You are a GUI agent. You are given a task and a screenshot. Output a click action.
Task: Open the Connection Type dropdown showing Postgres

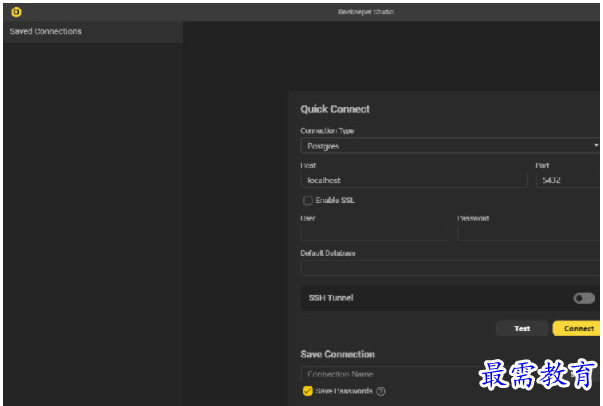[x=450, y=146]
